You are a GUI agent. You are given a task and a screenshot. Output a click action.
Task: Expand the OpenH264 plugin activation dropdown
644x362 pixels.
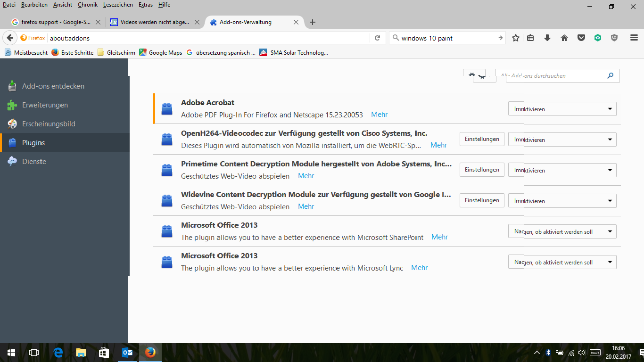(562, 140)
